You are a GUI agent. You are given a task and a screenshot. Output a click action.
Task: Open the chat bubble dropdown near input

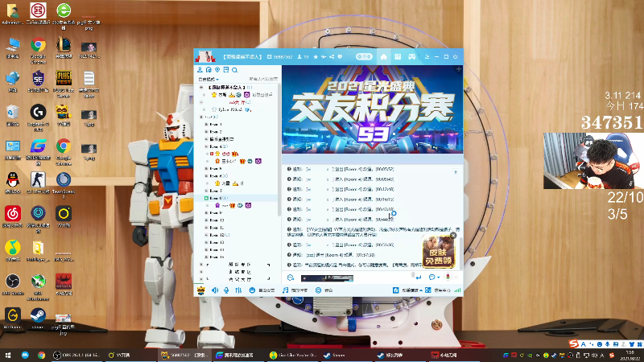coord(434,278)
